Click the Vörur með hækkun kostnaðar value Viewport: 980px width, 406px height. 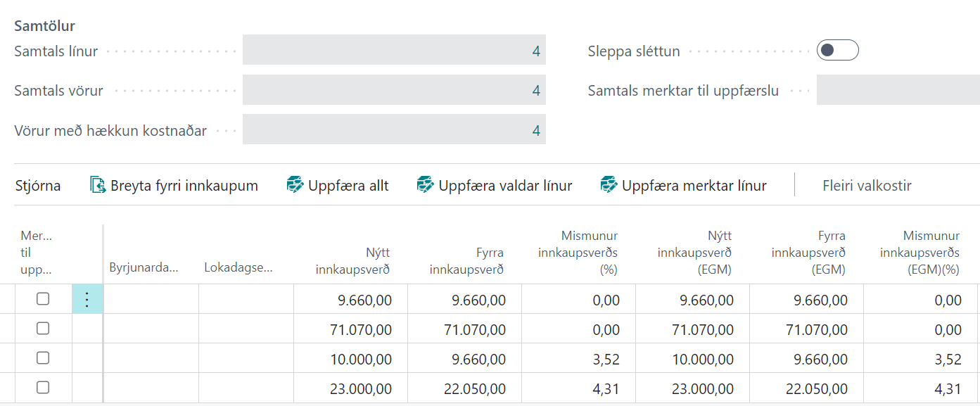pyautogui.click(x=394, y=130)
